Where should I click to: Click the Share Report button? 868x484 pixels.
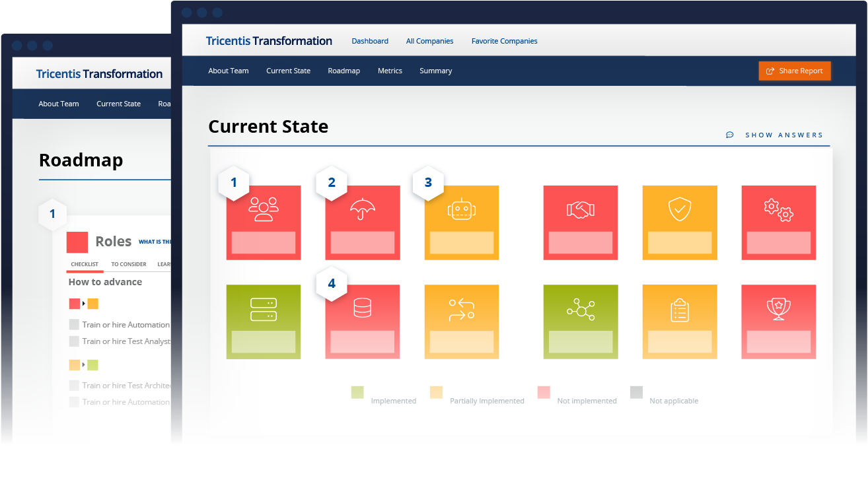[794, 71]
